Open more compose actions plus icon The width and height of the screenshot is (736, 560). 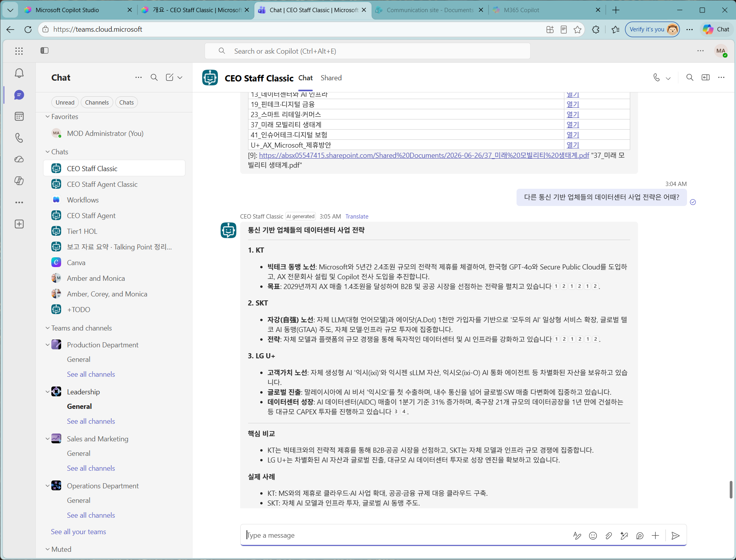[x=655, y=535]
